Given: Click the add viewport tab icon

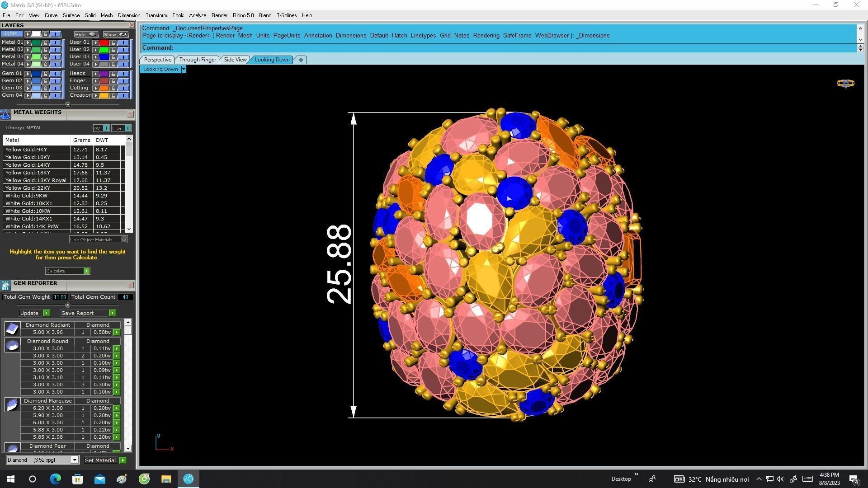Looking at the screenshot, I should point(301,60).
